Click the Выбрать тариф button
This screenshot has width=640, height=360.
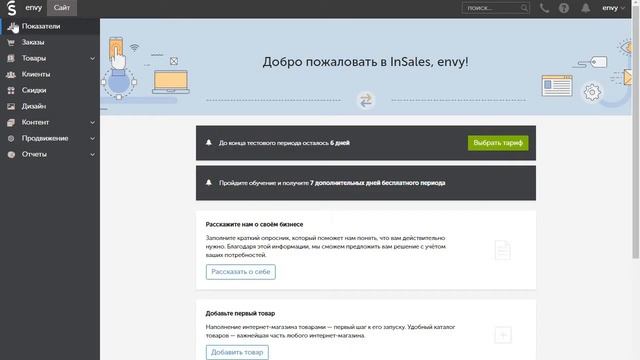point(498,143)
